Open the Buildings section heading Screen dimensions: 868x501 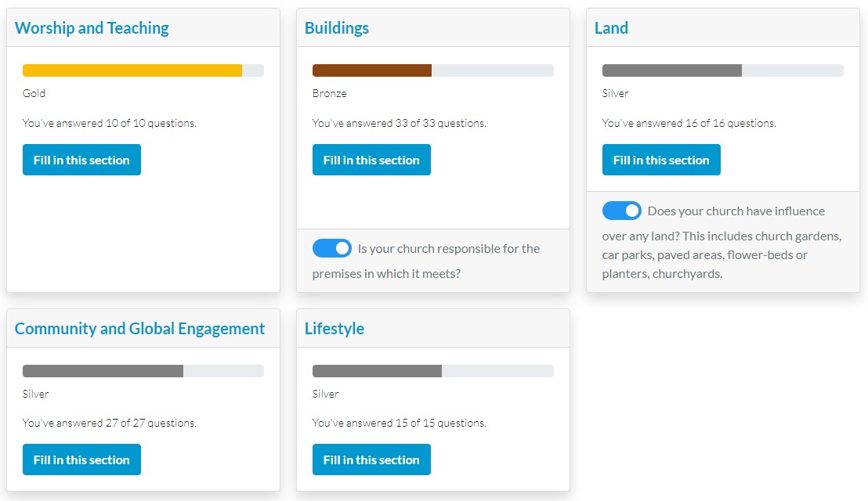[x=337, y=27]
